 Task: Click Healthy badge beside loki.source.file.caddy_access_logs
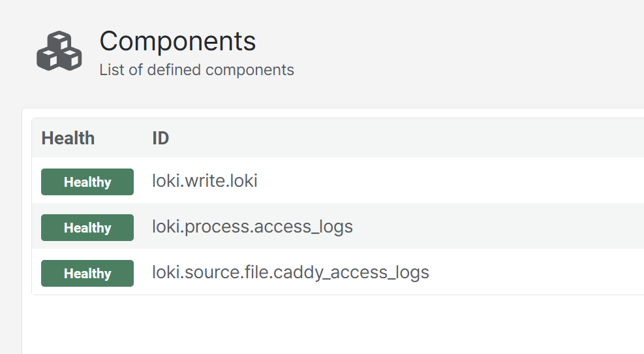point(87,273)
